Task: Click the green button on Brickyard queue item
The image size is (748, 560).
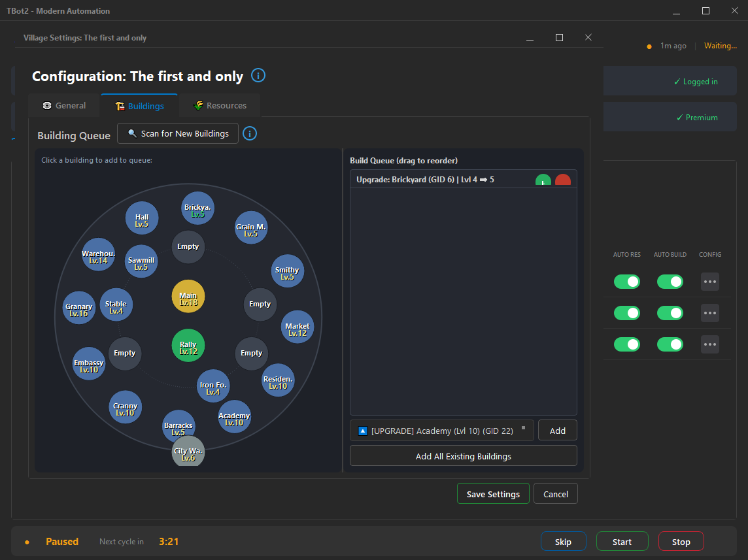Action: click(x=543, y=181)
